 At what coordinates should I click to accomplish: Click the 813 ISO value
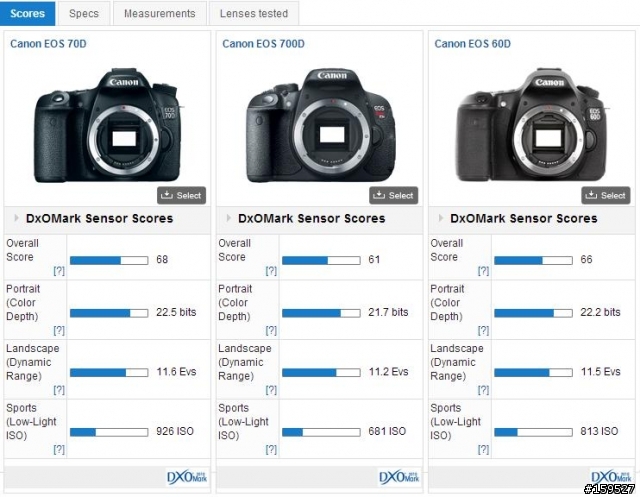(599, 431)
